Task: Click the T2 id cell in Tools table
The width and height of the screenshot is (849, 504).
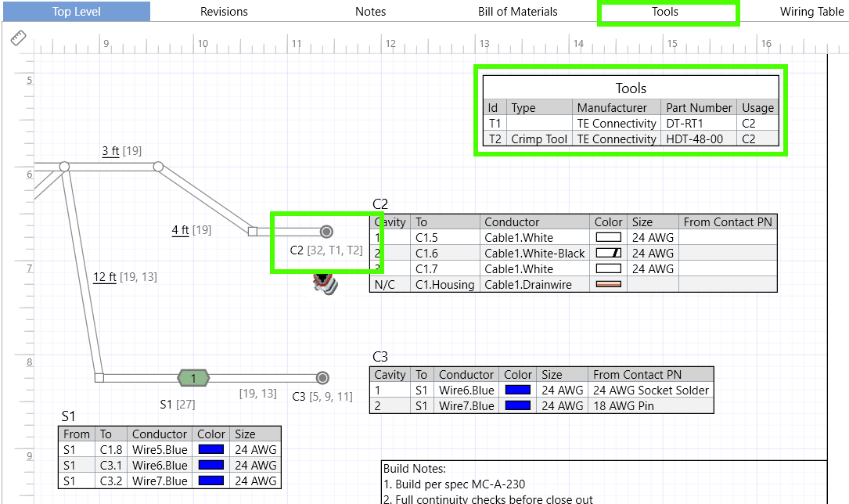Action: point(495,139)
